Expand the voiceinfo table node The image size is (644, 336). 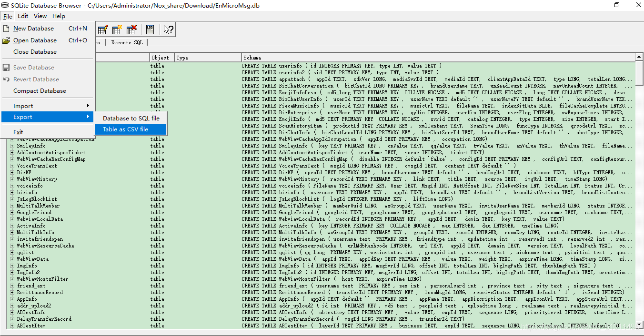[x=13, y=186]
